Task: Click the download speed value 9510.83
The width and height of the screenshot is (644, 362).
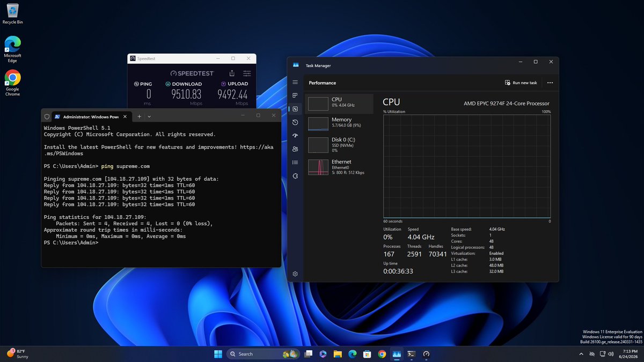Action: 186,94
